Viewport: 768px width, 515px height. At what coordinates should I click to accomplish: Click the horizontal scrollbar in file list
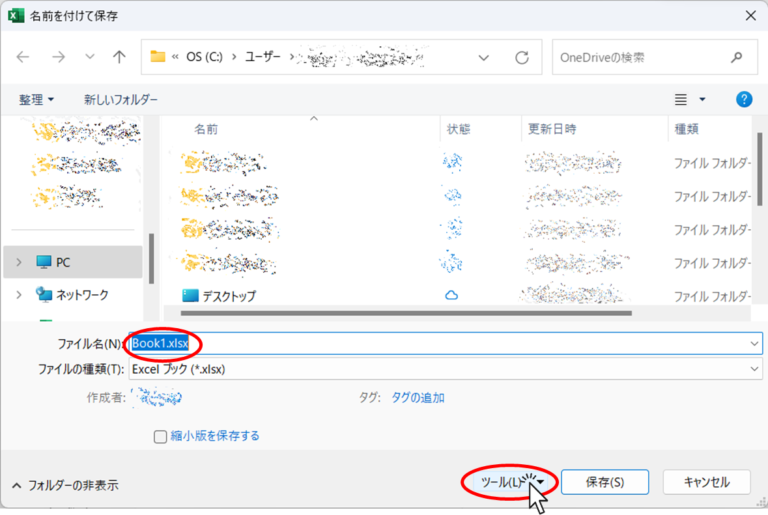(400, 313)
